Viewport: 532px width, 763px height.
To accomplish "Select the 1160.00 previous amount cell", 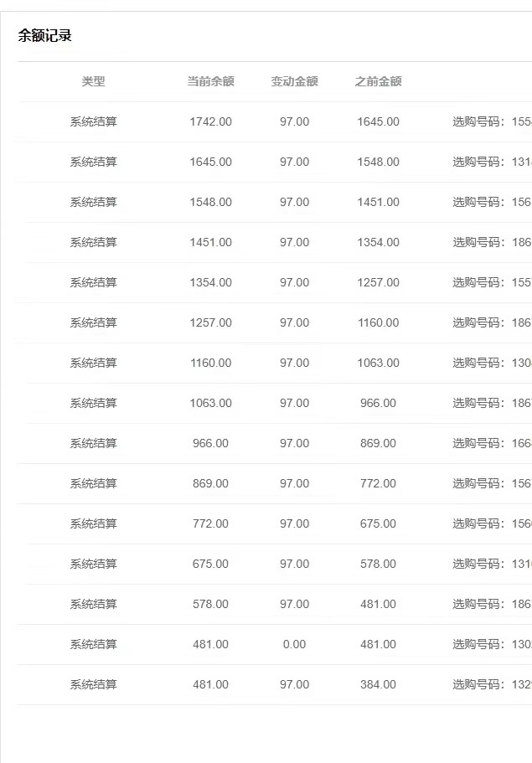I will click(x=378, y=322).
